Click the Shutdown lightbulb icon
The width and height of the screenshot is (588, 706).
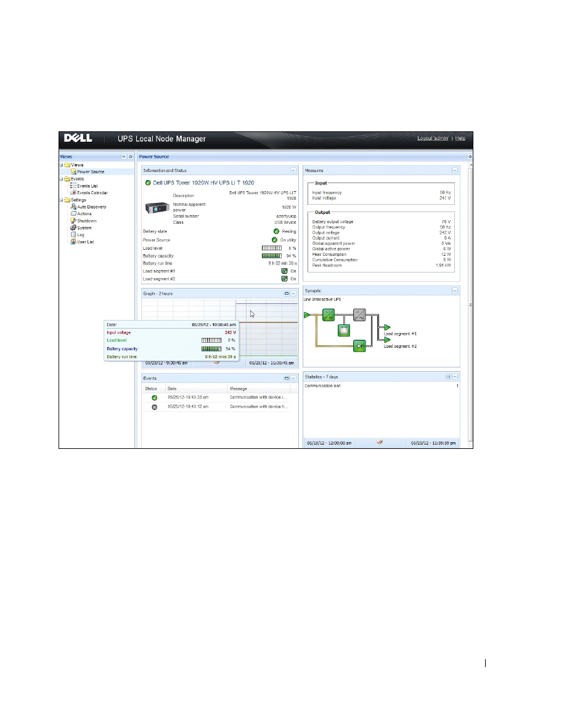point(73,221)
